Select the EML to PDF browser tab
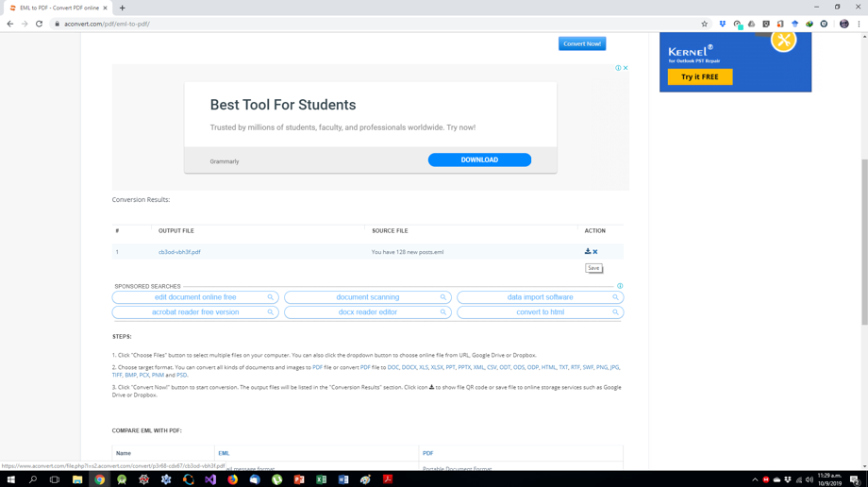The image size is (868, 487). pyautogui.click(x=58, y=8)
